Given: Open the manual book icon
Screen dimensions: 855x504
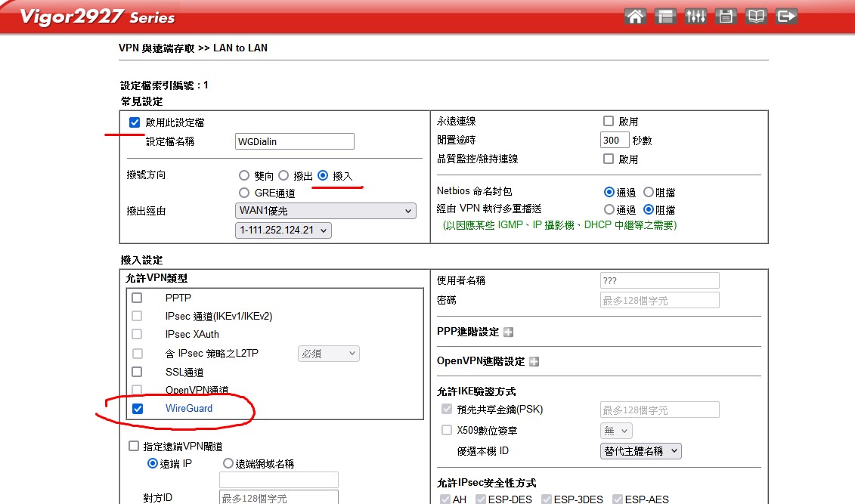Looking at the screenshot, I should (756, 16).
